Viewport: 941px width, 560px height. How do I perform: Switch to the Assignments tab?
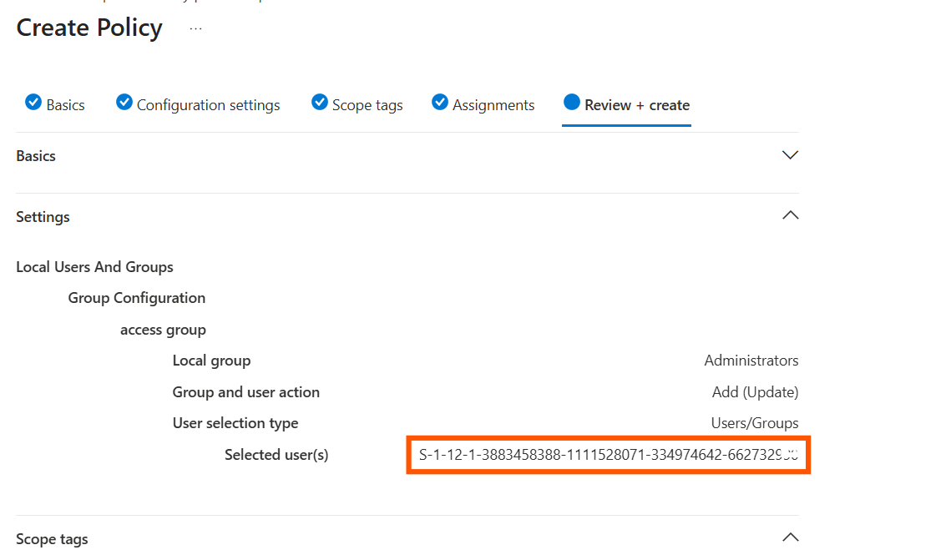[493, 105]
